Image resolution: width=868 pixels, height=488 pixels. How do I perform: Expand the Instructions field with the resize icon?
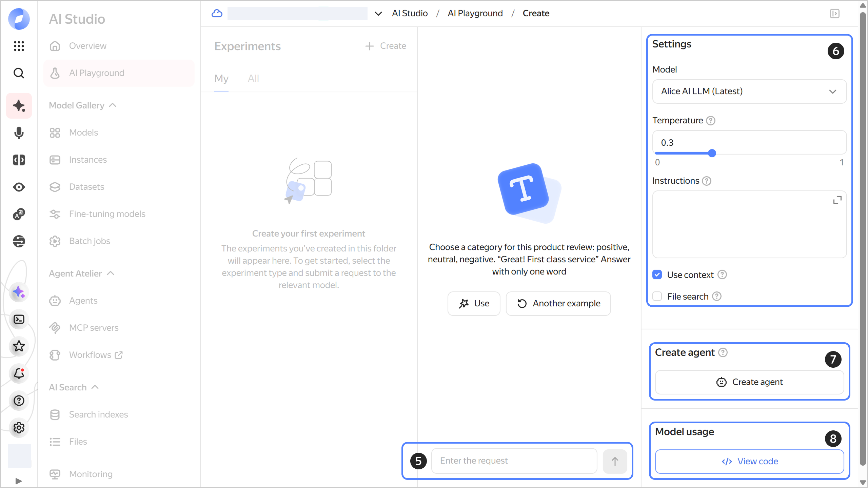pyautogui.click(x=837, y=200)
